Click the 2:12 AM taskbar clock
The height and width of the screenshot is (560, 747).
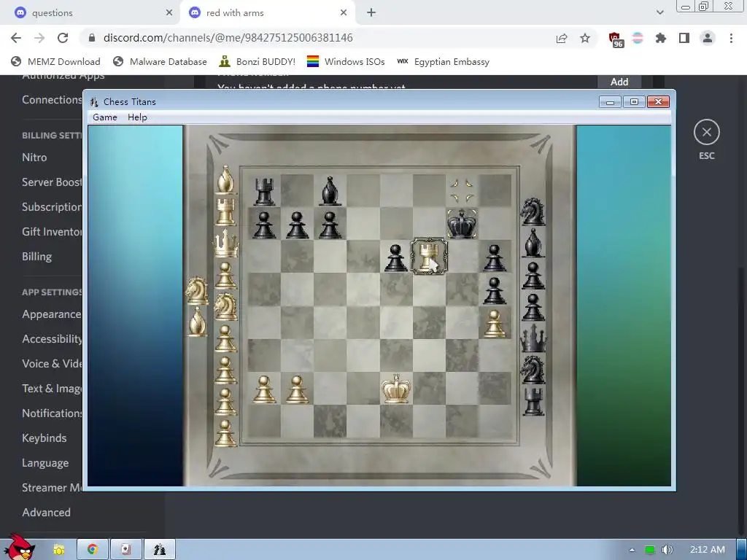[708, 550]
